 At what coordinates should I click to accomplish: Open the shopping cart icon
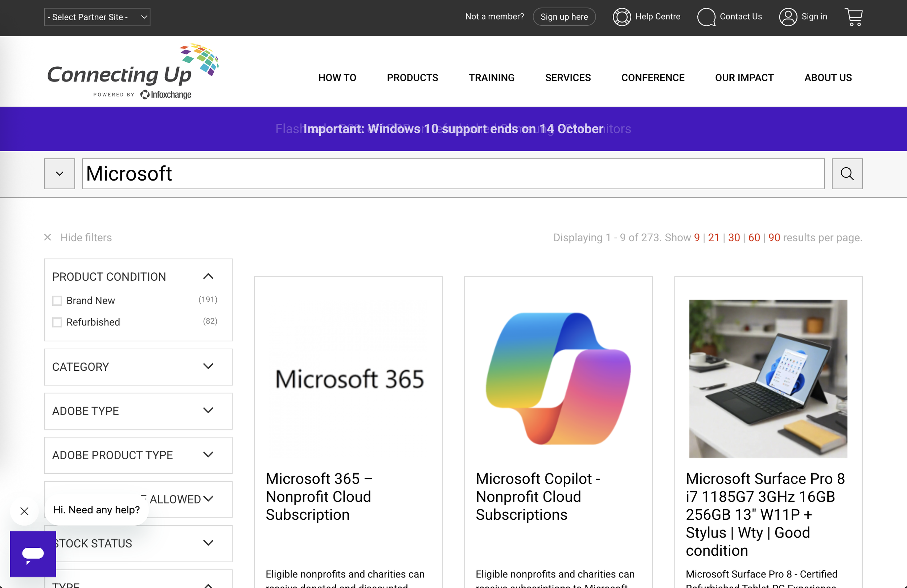[854, 17]
